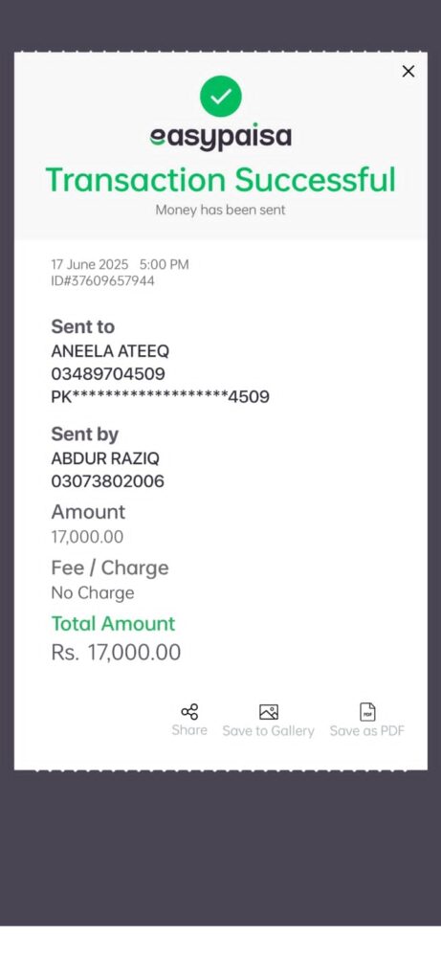The width and height of the screenshot is (441, 980).
Task: Tap the Save to Gallery picture icon
Action: [x=269, y=712]
